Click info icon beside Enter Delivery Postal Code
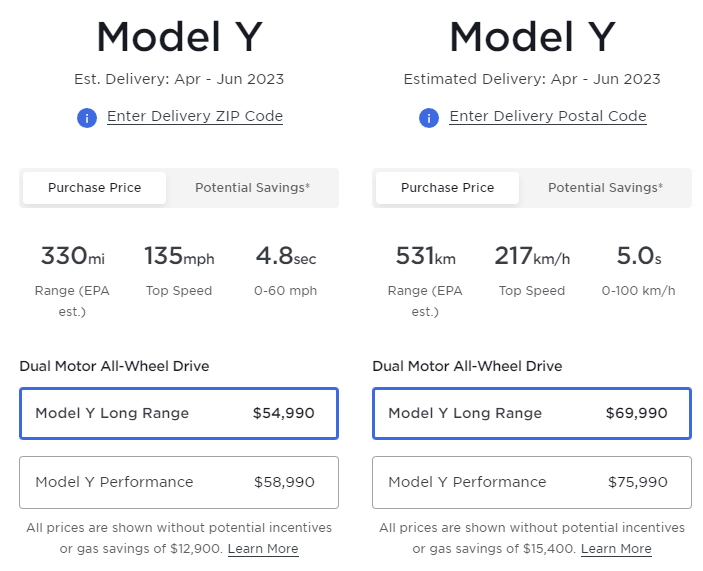Viewport: 703px width, 571px height. coord(430,117)
